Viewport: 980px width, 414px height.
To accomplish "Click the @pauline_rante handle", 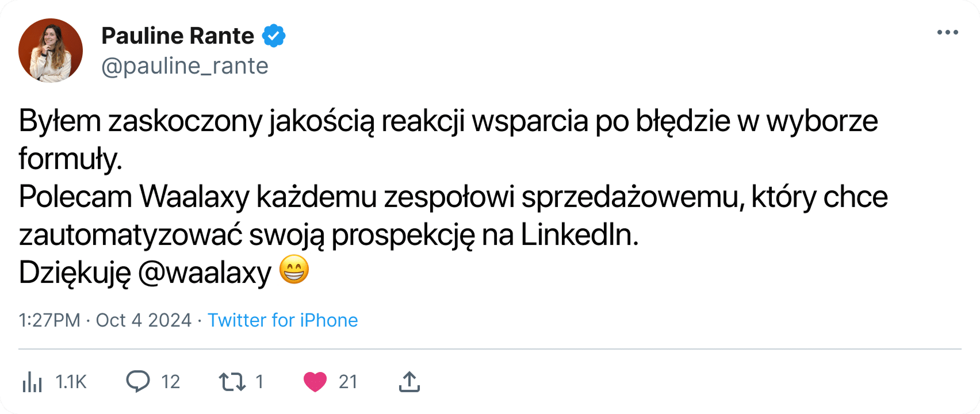I will pos(185,66).
